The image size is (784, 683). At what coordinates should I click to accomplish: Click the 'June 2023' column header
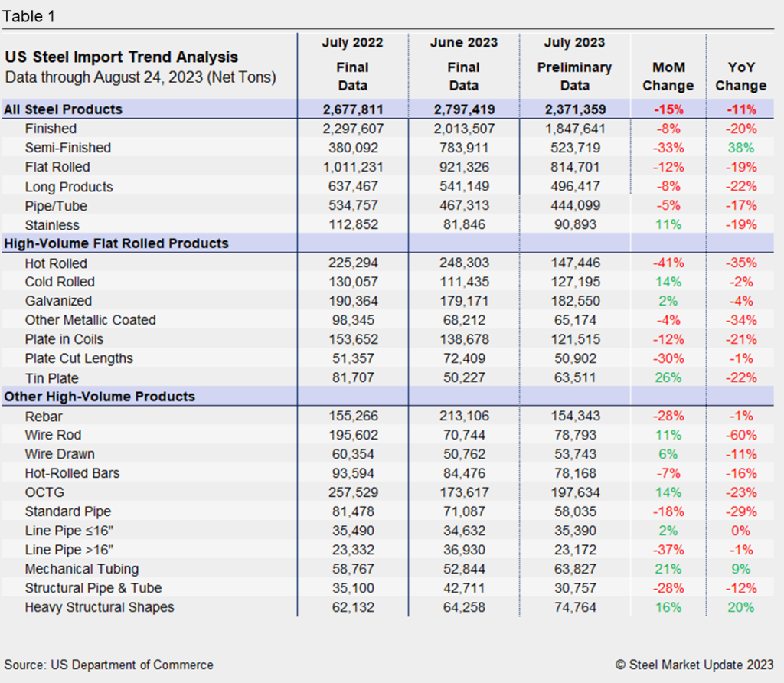pyautogui.click(x=463, y=43)
